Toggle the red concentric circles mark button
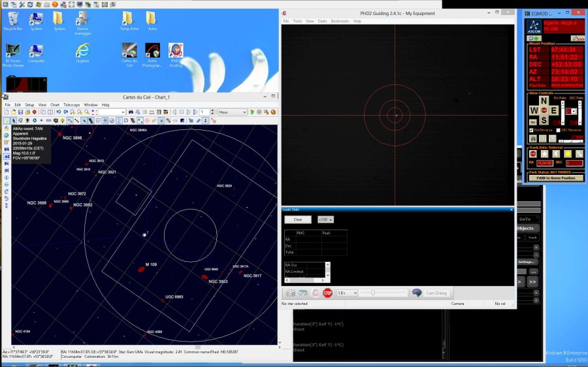This screenshot has height=367, width=588. point(147,120)
